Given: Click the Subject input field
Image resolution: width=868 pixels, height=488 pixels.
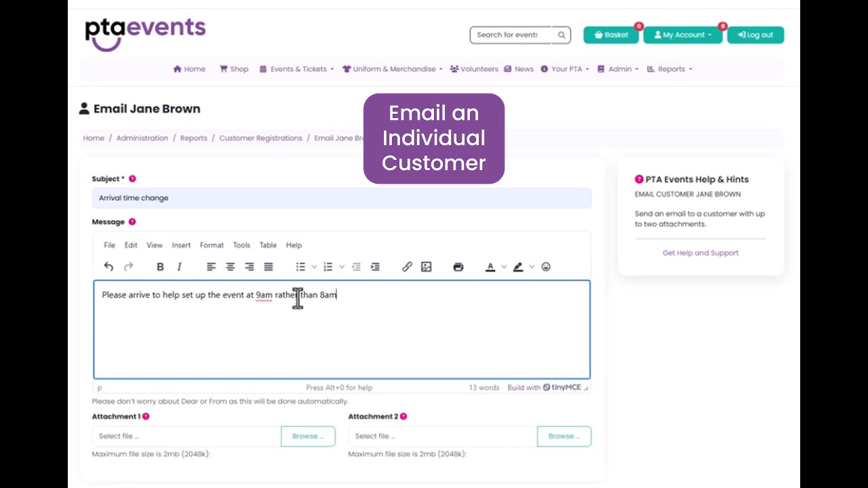Looking at the screenshot, I should click(x=342, y=198).
